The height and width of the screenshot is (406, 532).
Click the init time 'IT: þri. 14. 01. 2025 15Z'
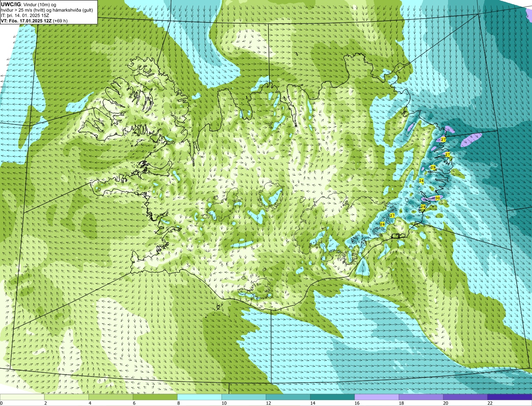(25, 15)
